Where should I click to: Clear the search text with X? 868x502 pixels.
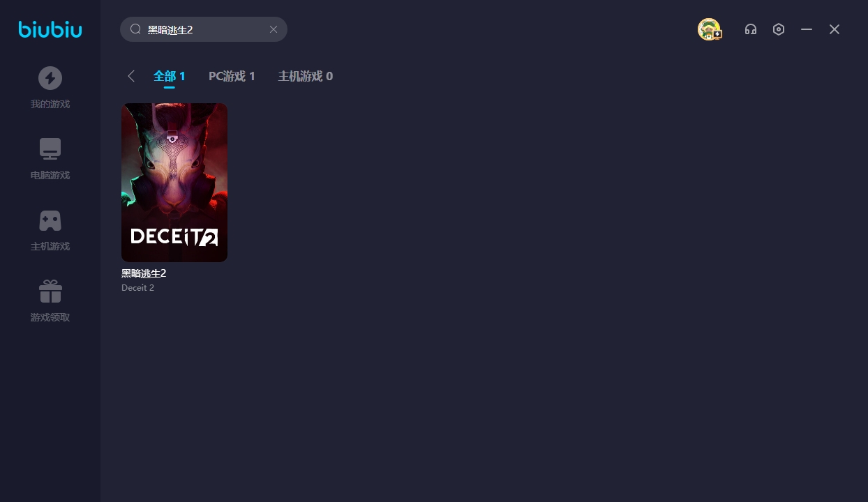pos(274,29)
